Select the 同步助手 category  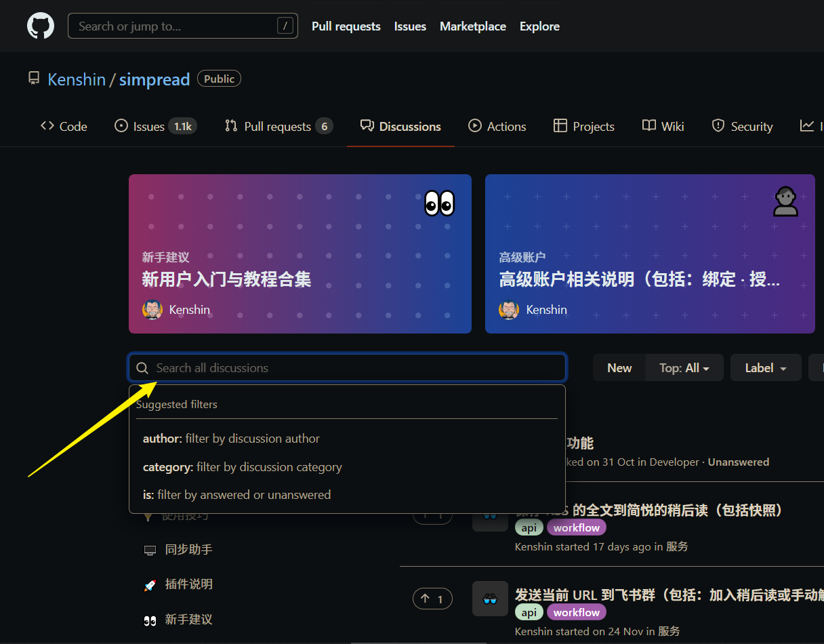coord(178,549)
